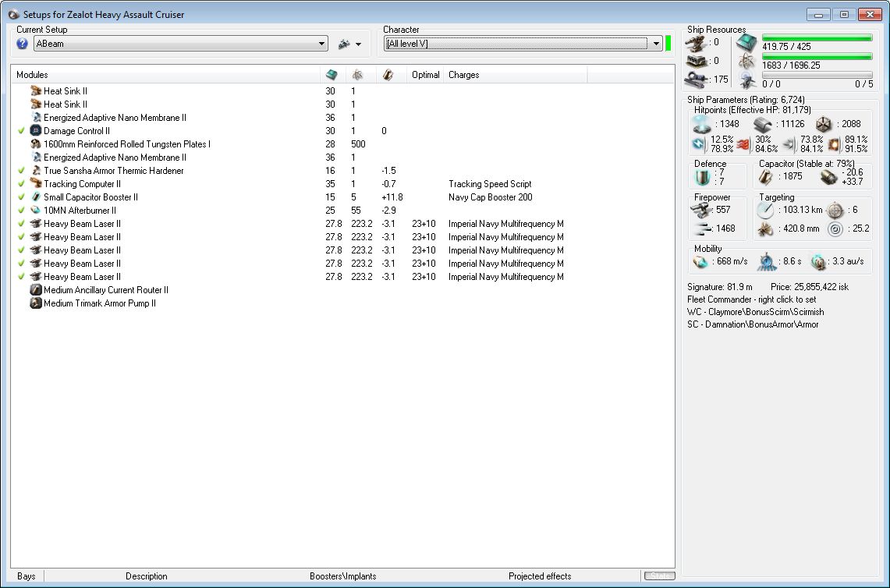Click the Medium Ancillary Current Router II icon
This screenshot has width=890, height=588.
coord(36,290)
